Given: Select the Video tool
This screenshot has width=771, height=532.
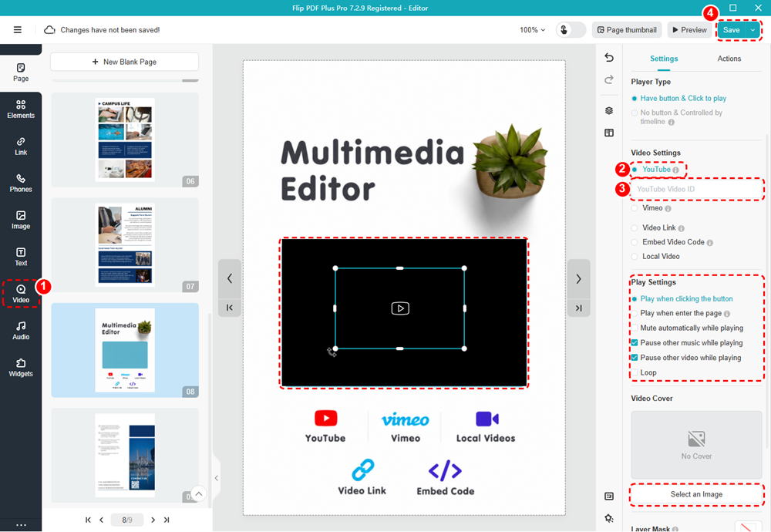Looking at the screenshot, I should click(21, 294).
